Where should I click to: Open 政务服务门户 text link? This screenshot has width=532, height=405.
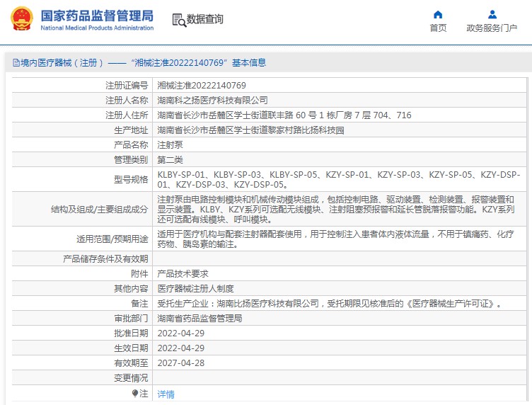[492, 28]
